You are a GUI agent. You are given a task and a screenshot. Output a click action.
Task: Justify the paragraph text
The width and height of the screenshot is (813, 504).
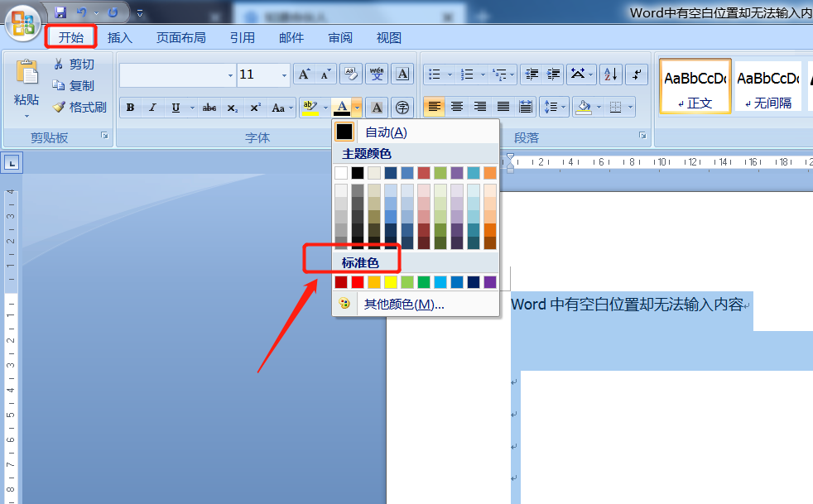503,107
